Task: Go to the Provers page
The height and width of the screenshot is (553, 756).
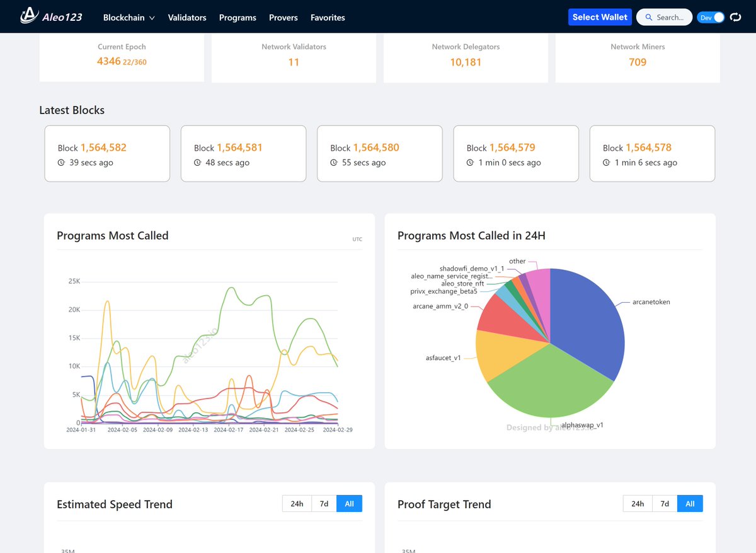Action: coord(283,18)
